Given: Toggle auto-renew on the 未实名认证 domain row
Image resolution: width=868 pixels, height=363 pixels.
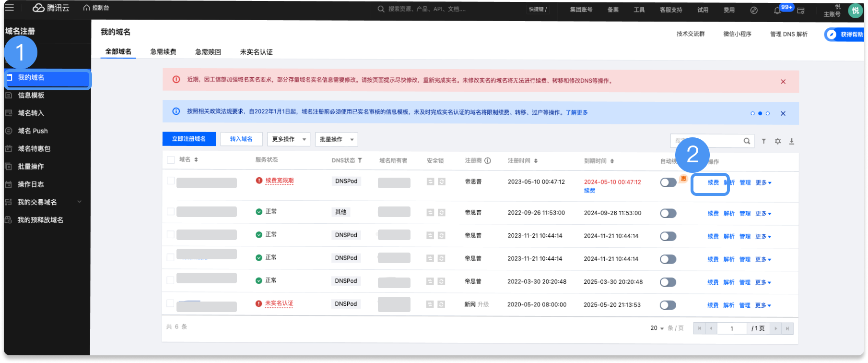Looking at the screenshot, I should pyautogui.click(x=668, y=305).
